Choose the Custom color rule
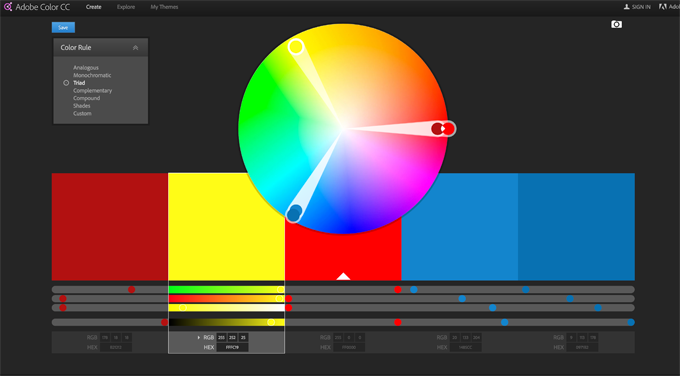The image size is (680, 376). click(x=82, y=114)
